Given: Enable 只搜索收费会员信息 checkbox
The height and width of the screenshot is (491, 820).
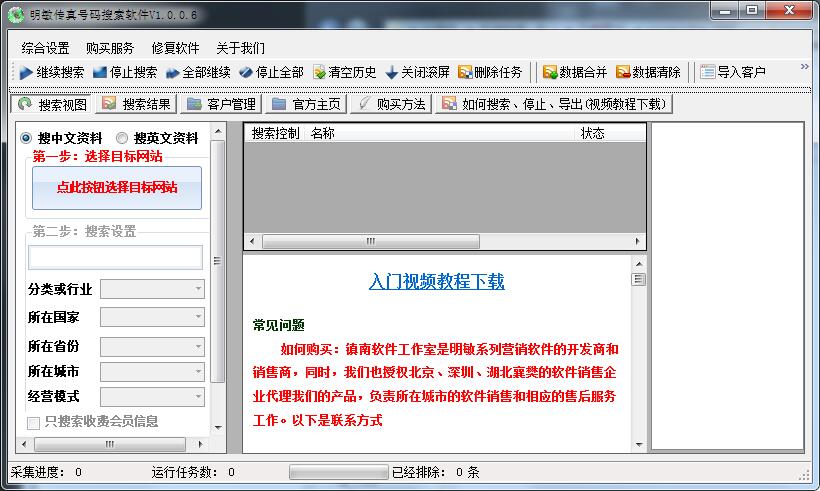Looking at the screenshot, I should point(35,422).
